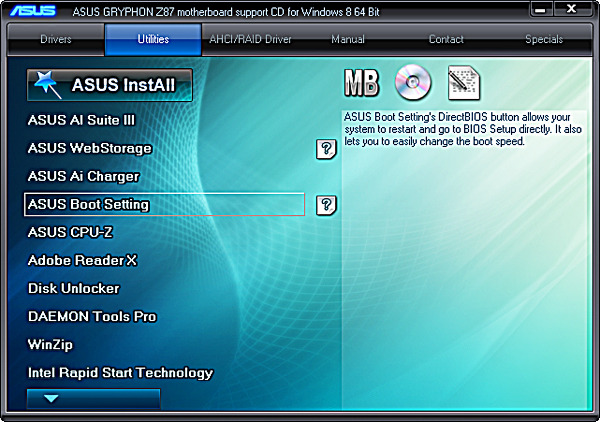This screenshot has width=600, height=422.
Task: Show help for ASUS Boot Setting
Action: 326,205
